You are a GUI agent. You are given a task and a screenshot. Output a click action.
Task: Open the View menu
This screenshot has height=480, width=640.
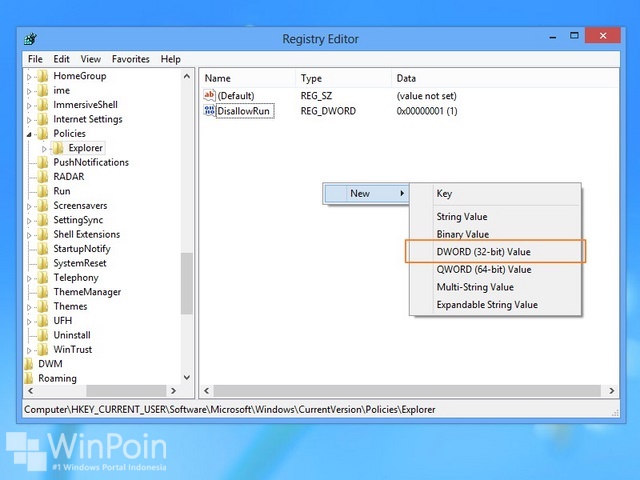[x=91, y=59]
